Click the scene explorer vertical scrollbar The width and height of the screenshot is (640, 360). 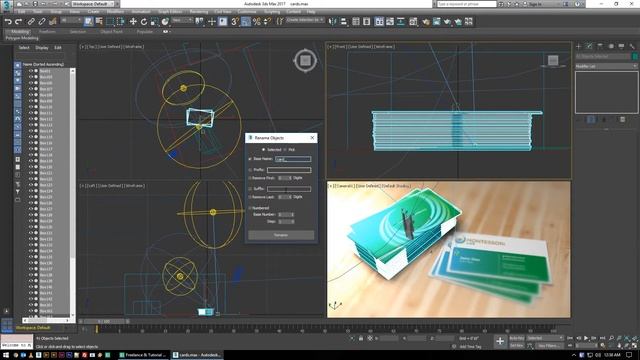pos(73,193)
